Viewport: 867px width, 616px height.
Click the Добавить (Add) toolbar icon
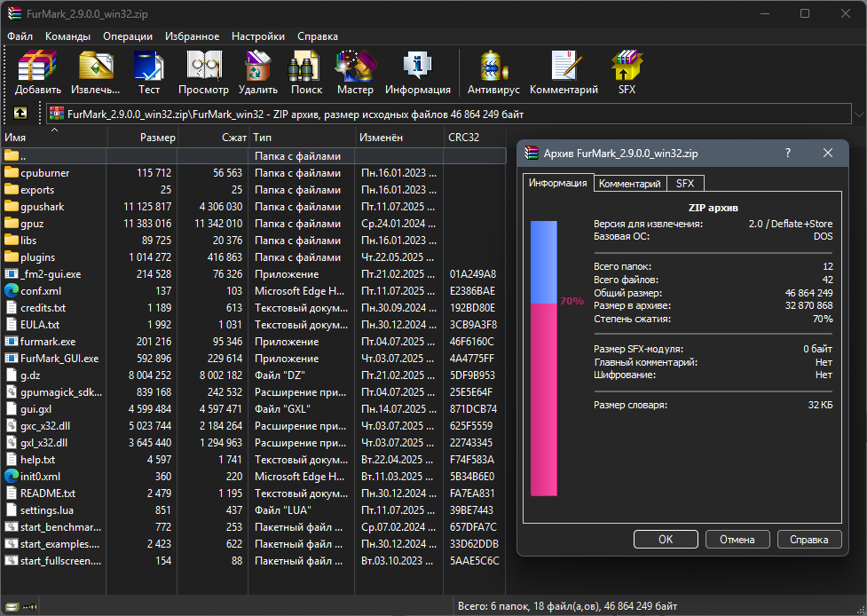(37, 66)
